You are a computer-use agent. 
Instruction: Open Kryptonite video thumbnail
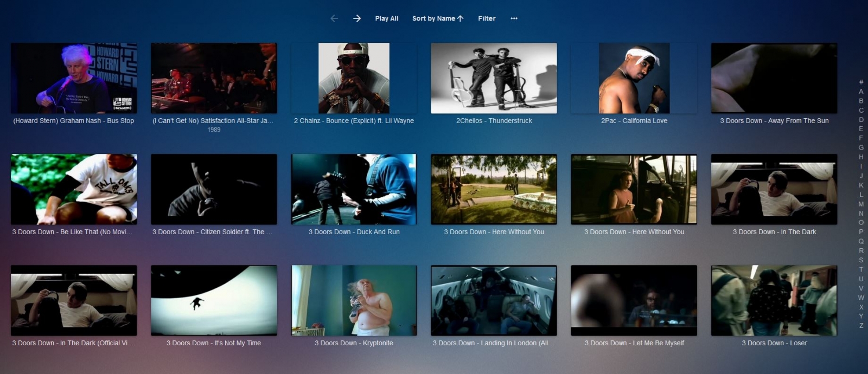point(354,300)
